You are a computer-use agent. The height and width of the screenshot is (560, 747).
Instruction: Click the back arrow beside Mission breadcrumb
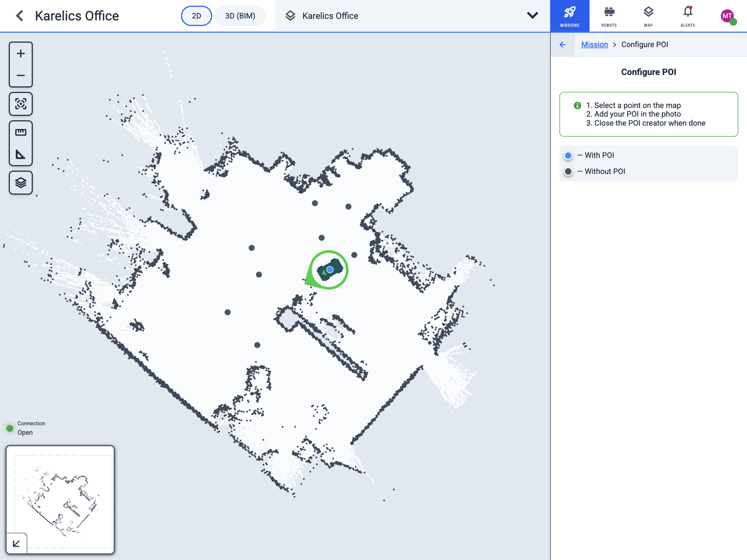pyautogui.click(x=563, y=45)
